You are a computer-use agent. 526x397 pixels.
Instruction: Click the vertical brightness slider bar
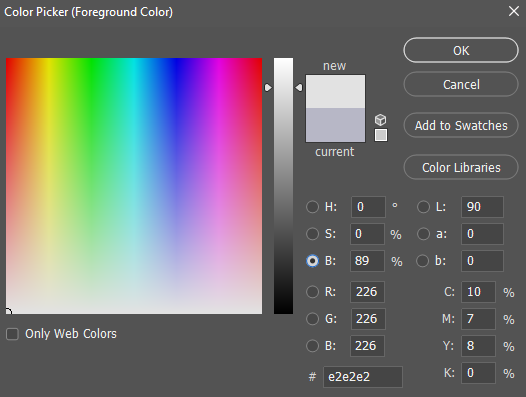tap(283, 186)
